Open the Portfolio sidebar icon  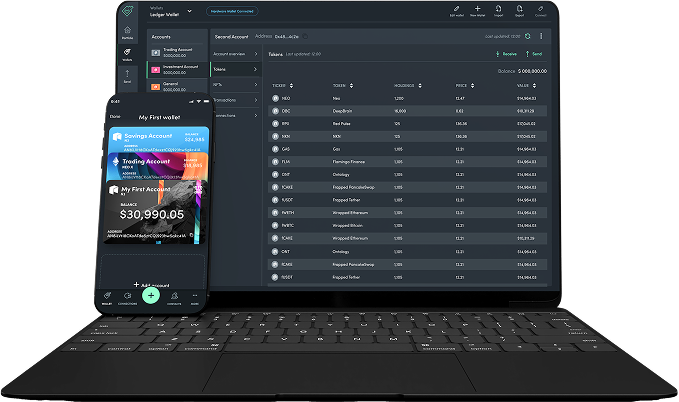click(127, 29)
